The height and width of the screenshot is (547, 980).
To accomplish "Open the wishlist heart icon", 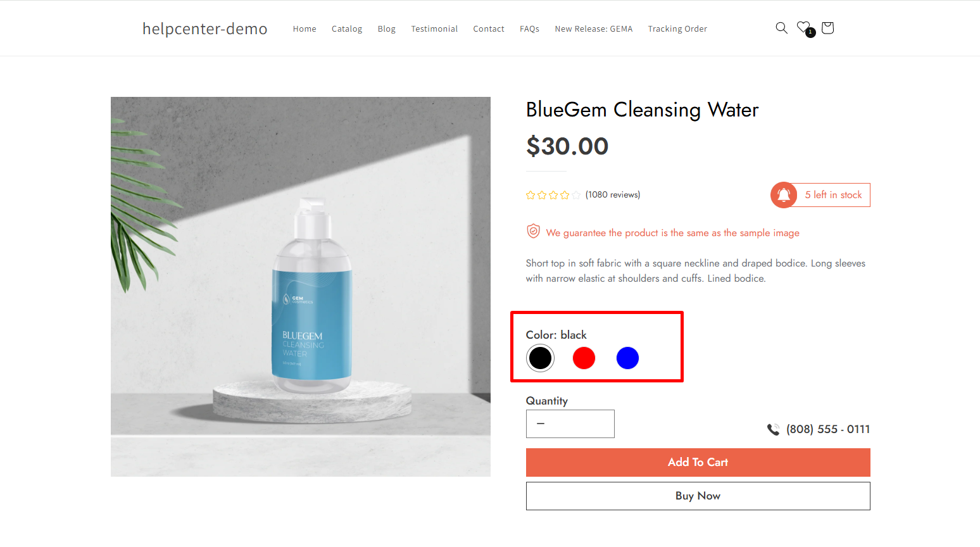I will pos(804,28).
